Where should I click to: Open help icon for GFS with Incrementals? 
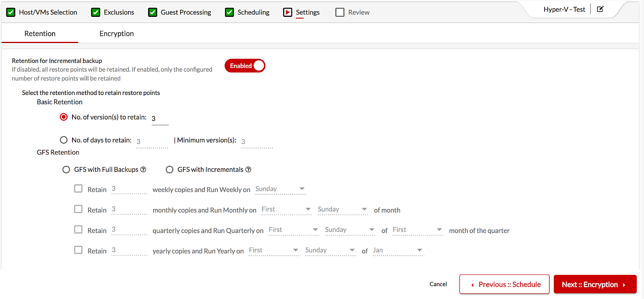[x=248, y=169]
